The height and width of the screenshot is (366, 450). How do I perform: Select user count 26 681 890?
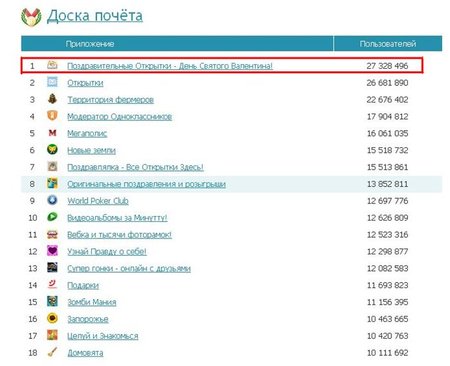[387, 83]
